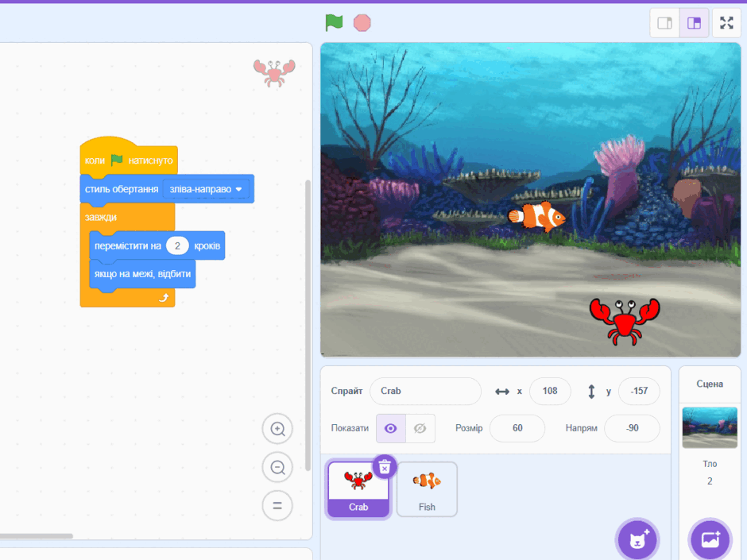Click the size field showing 60
This screenshot has height=560, width=747.
pos(517,428)
